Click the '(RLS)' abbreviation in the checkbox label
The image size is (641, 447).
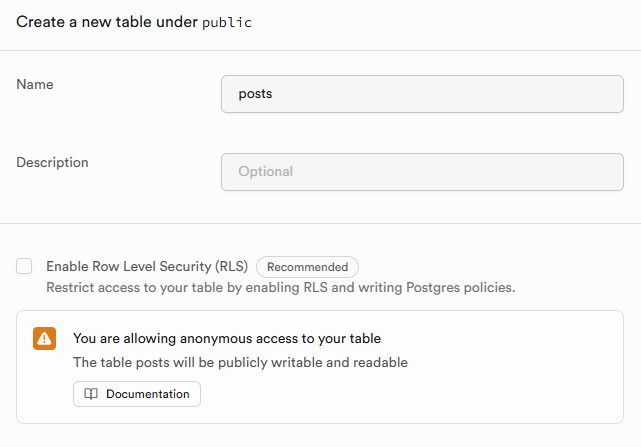[x=232, y=267]
